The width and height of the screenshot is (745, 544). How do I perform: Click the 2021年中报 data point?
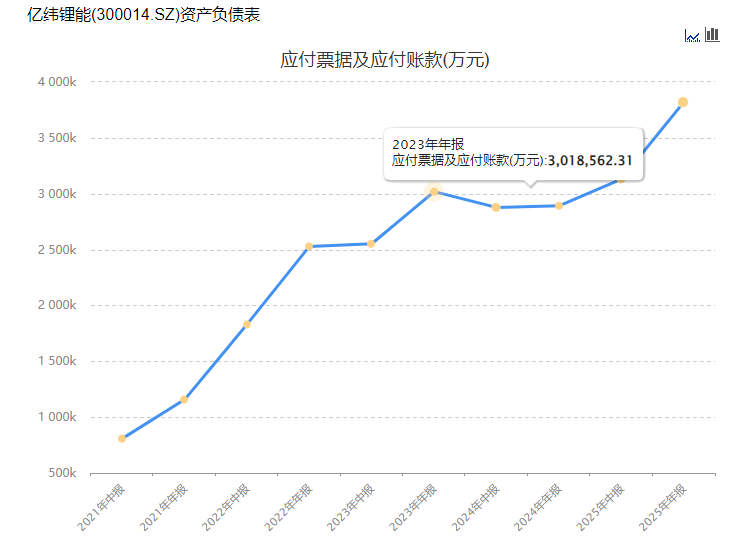click(122, 438)
